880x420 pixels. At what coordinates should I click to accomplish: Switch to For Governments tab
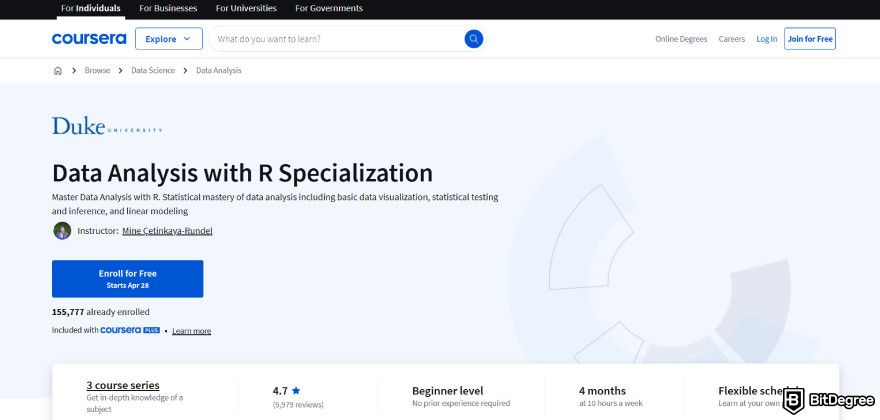[329, 8]
